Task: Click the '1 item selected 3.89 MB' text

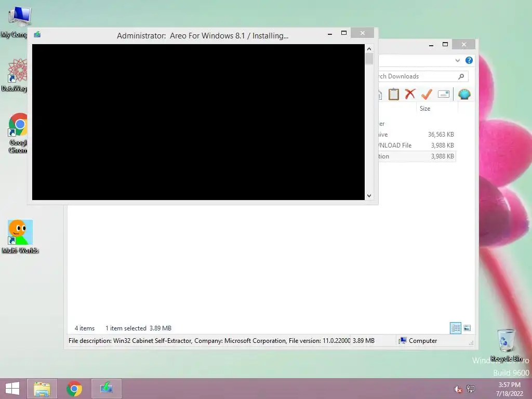Action: tap(138, 328)
